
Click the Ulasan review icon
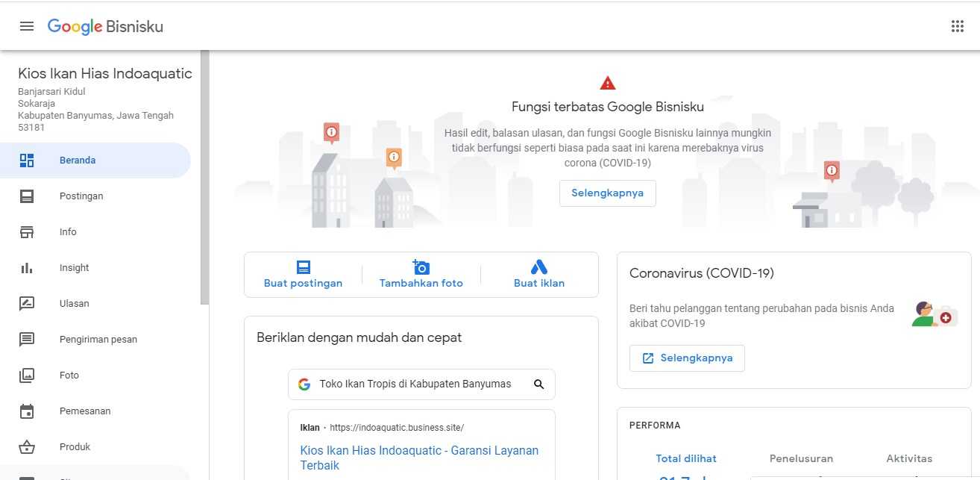[x=27, y=304]
